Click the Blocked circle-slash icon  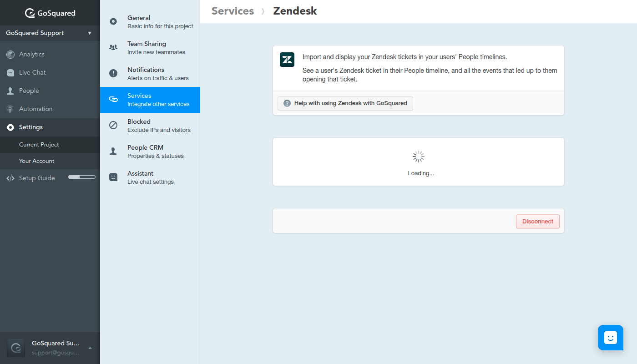coord(113,125)
